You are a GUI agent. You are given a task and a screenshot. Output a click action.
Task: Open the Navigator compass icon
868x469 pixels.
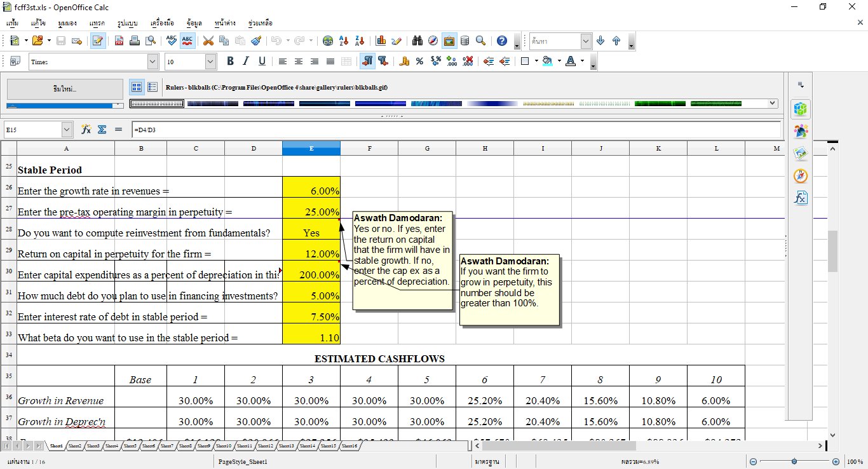[433, 41]
